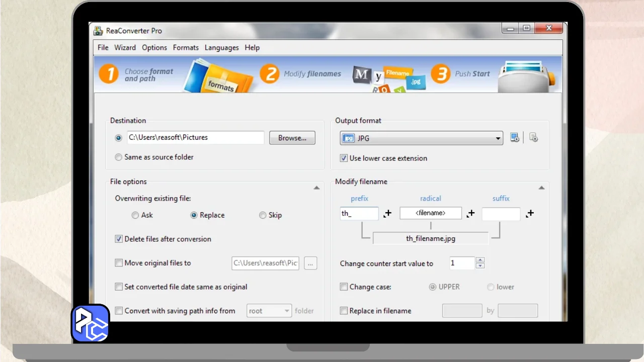The image size is (644, 362).
Task: Open the File menu
Action: tap(103, 48)
